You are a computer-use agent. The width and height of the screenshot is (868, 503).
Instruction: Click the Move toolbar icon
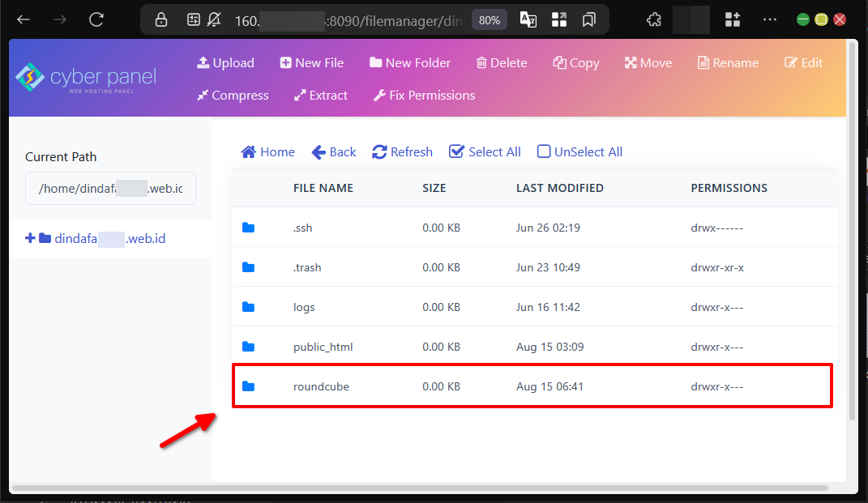coord(631,63)
